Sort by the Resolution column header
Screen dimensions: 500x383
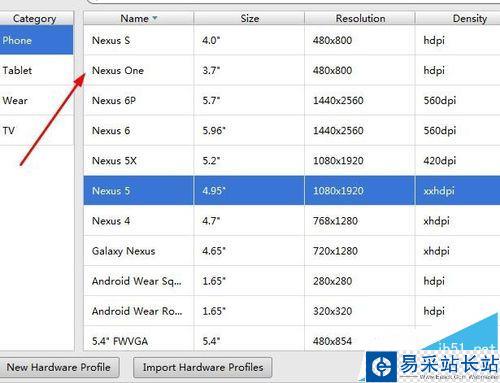tap(360, 18)
